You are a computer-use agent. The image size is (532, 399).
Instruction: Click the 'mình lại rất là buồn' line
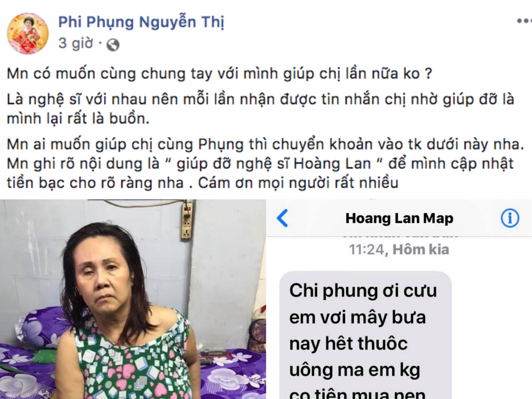click(78, 119)
